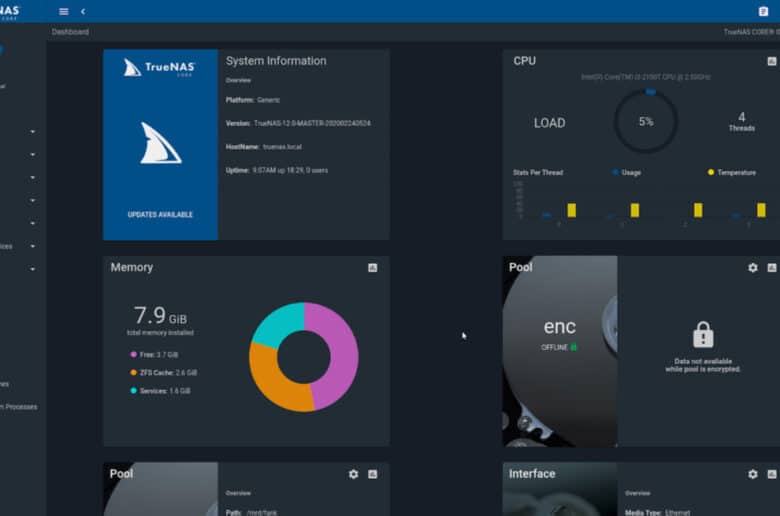The height and width of the screenshot is (516, 780).
Task: Click the pink Free memory legend dot
Action: [x=133, y=354]
